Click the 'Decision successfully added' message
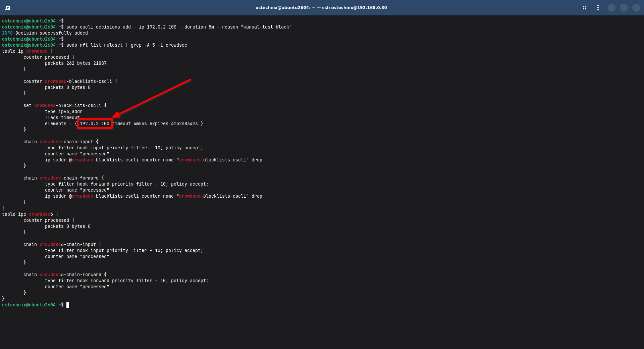The height and width of the screenshot is (349, 644). (52, 33)
